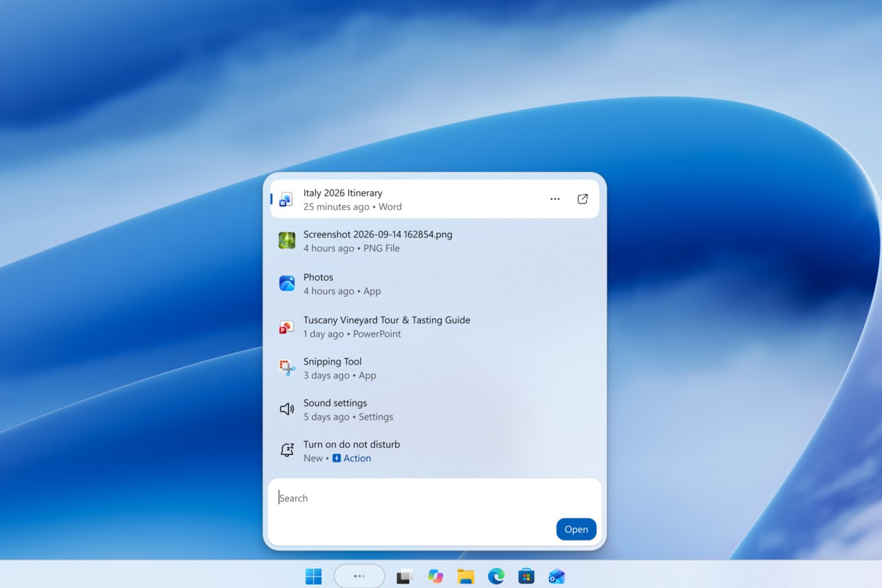Image resolution: width=882 pixels, height=588 pixels.
Task: Click the '5 days ago • Settings' subtitle
Action: click(348, 417)
